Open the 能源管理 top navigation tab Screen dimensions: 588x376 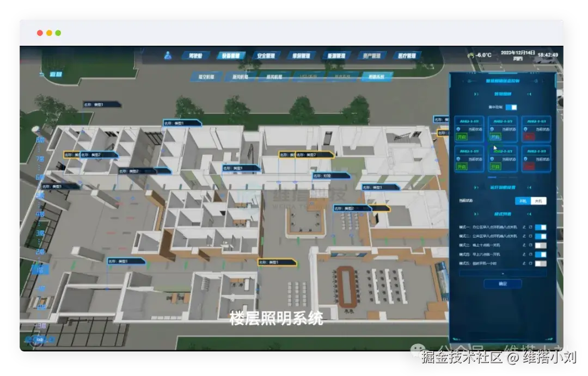coord(336,56)
